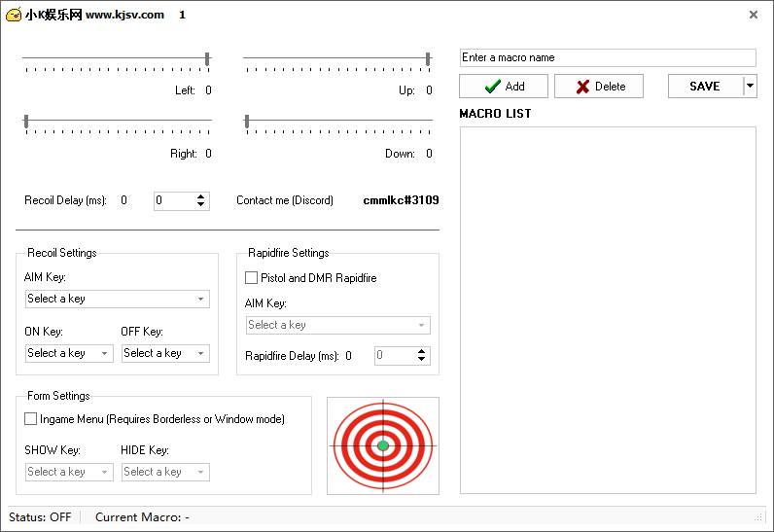Click the Status: OFF status bar text
Screen dimensions: 774x532
(x=40, y=517)
